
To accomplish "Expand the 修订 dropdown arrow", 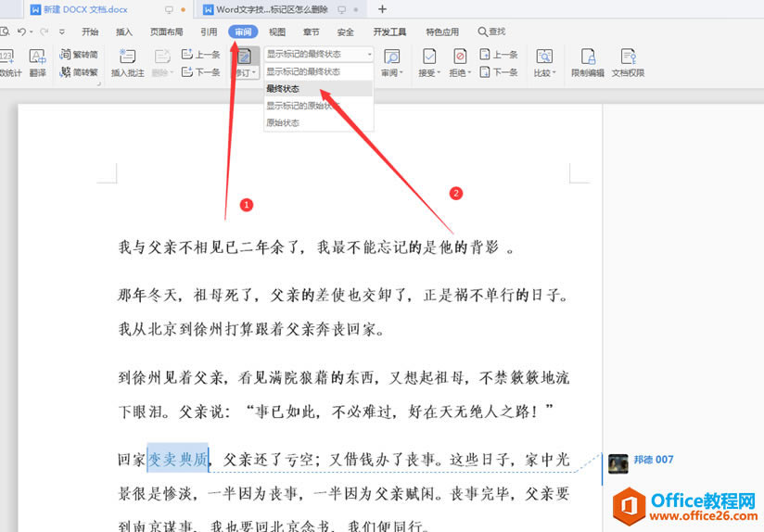I will pos(254,73).
